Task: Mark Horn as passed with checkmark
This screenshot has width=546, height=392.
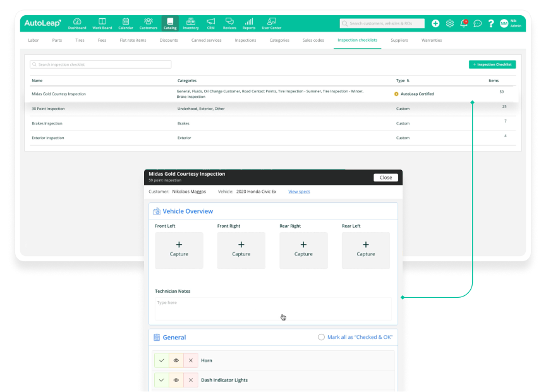Action: tap(161, 360)
